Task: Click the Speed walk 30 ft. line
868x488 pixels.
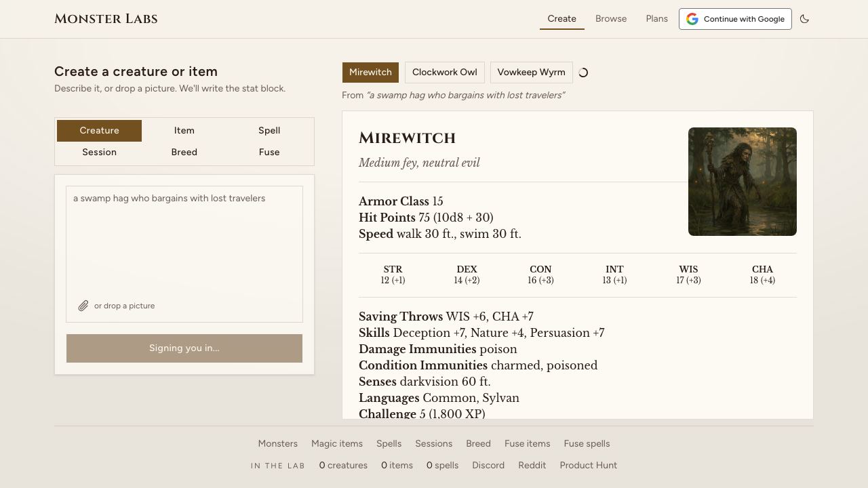Action: 440,234
